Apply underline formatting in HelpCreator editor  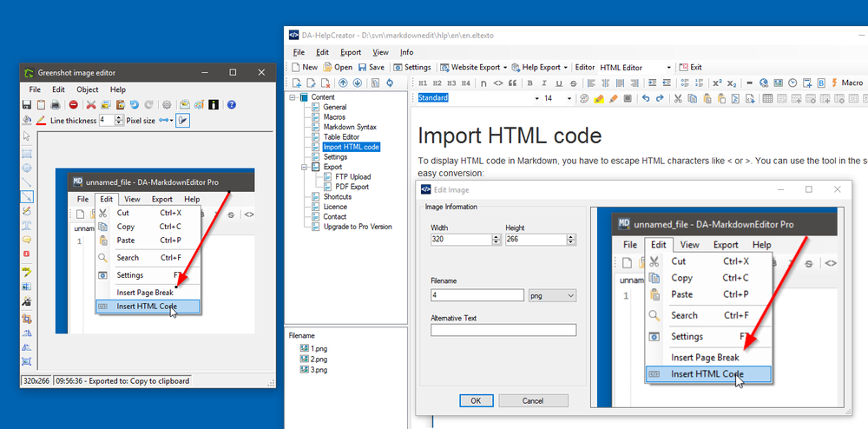[558, 83]
